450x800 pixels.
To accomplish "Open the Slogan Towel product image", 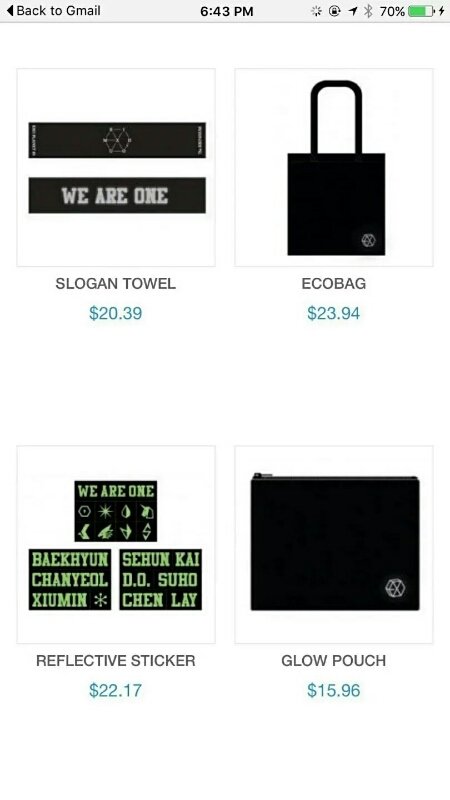I will (x=116, y=167).
